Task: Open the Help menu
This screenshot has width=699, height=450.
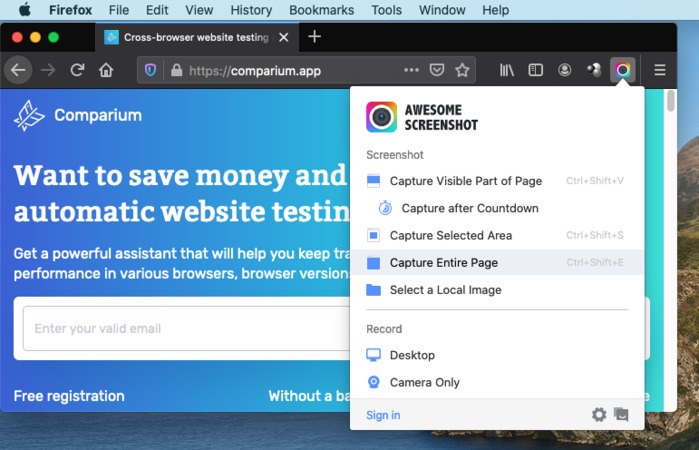Action: coord(495,10)
